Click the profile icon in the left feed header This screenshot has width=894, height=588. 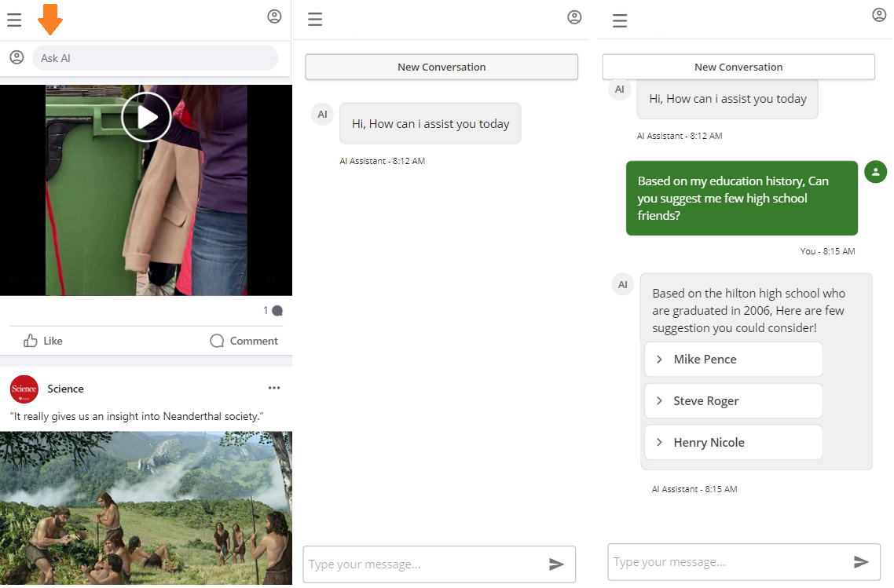(x=274, y=16)
